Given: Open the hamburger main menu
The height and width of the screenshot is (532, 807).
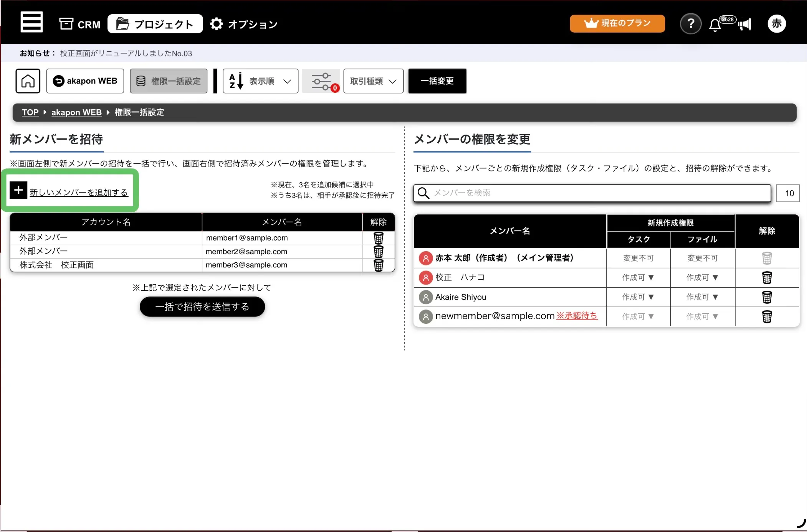Looking at the screenshot, I should point(31,22).
